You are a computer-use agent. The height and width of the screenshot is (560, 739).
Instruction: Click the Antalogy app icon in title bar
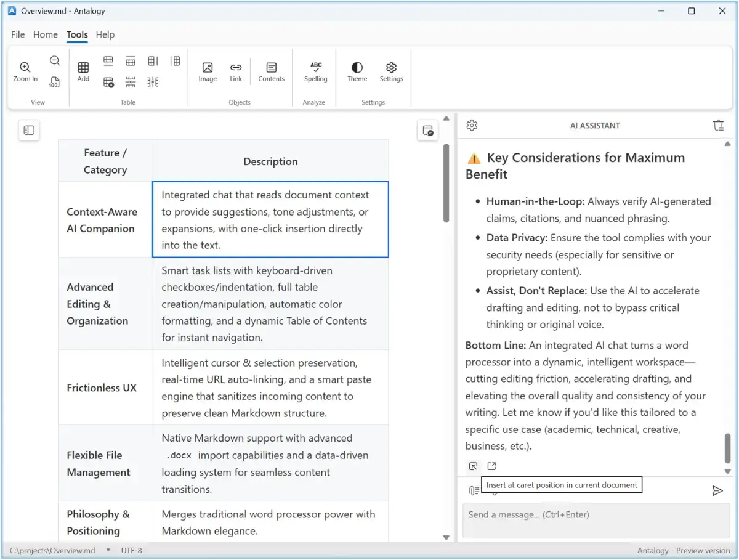click(12, 10)
